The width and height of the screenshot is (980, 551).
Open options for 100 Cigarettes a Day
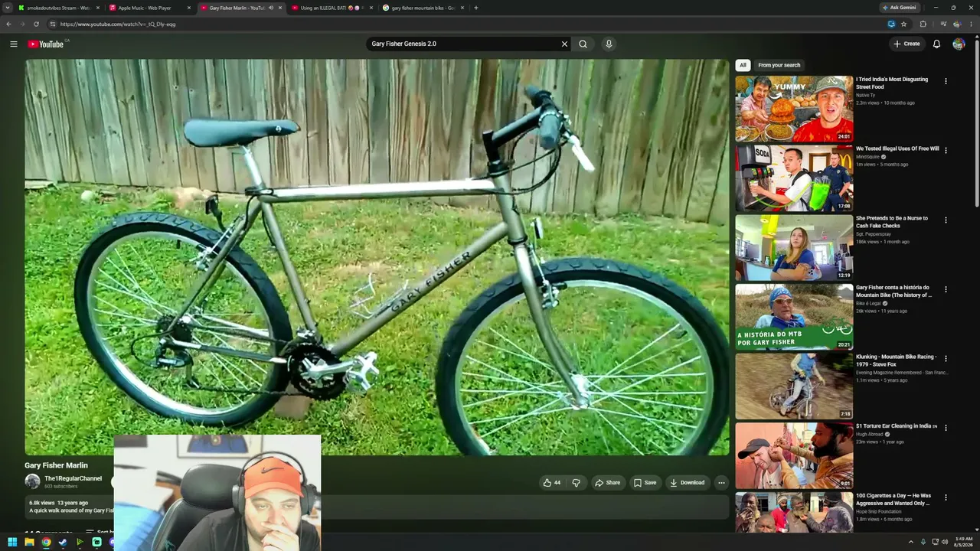(x=946, y=497)
